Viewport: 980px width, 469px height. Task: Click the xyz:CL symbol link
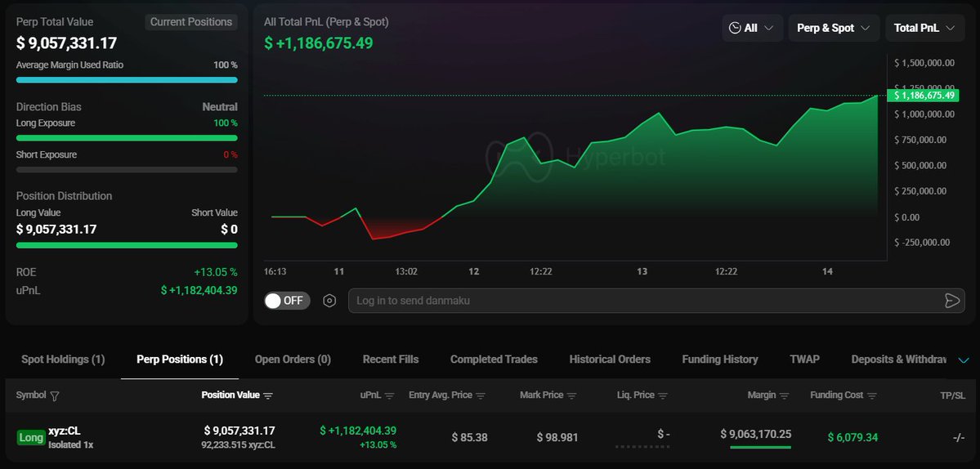pos(65,431)
